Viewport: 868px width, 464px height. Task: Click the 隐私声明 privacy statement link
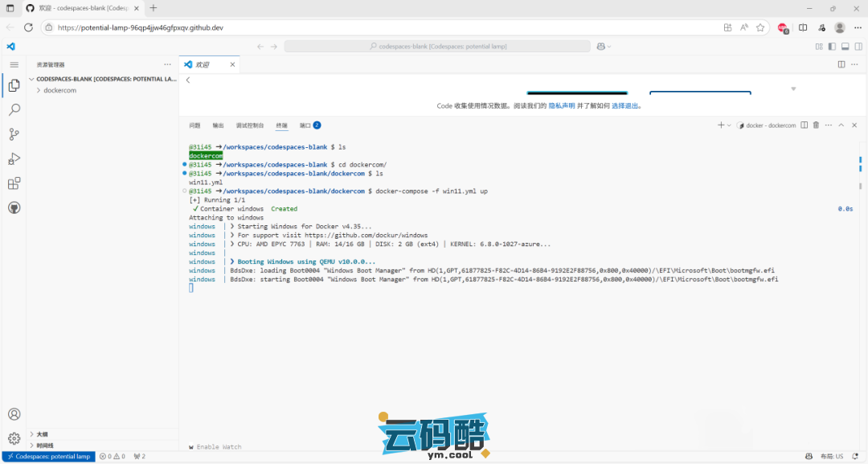pyautogui.click(x=562, y=105)
